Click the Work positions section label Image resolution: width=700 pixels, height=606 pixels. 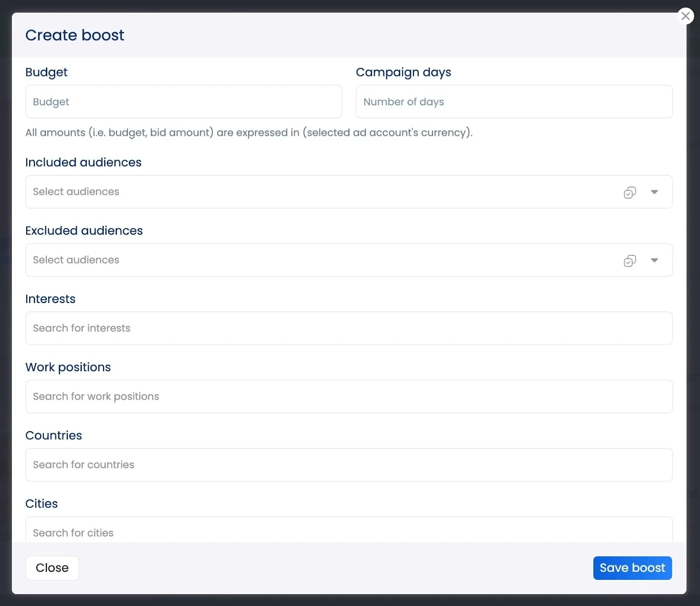68,367
